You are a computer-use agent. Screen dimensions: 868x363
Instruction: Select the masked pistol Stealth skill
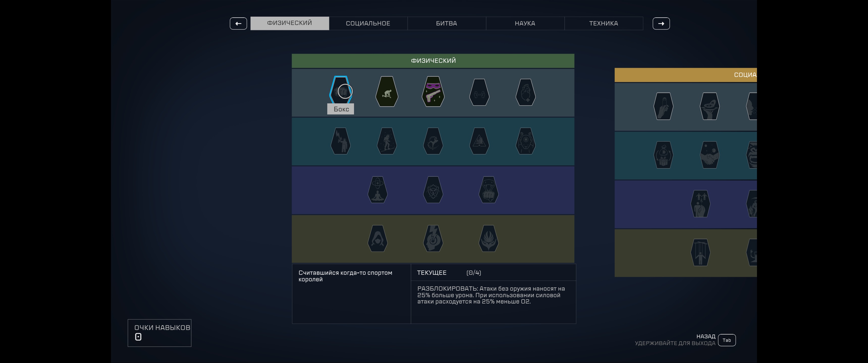click(x=433, y=92)
